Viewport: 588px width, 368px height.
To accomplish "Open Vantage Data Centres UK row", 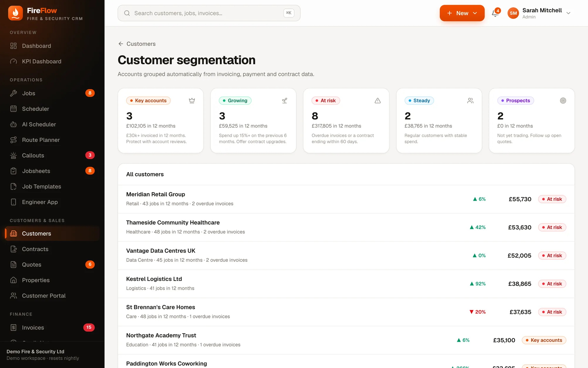I will pos(346,256).
